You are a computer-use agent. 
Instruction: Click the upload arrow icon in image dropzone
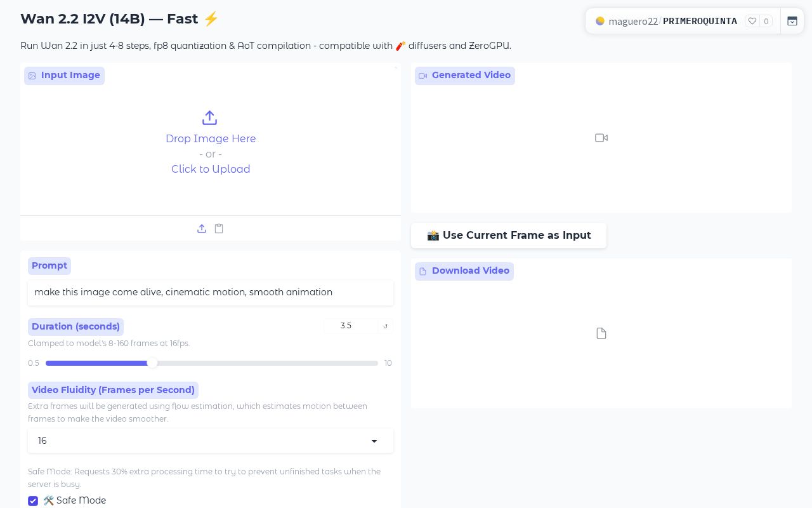pos(209,118)
